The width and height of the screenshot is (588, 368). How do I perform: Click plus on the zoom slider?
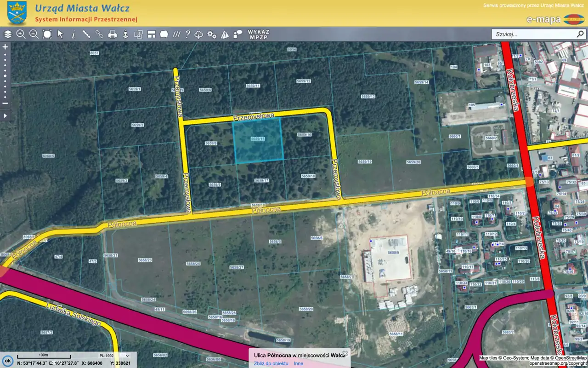coord(6,47)
